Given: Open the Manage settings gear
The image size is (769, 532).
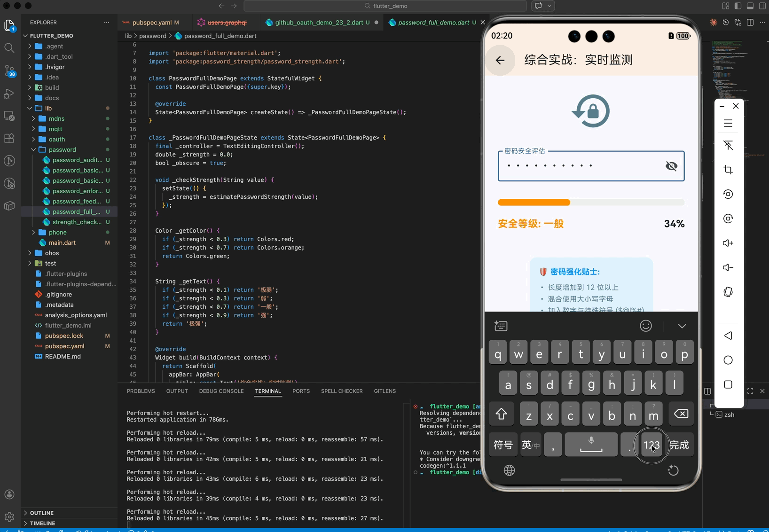Looking at the screenshot, I should pos(9,517).
